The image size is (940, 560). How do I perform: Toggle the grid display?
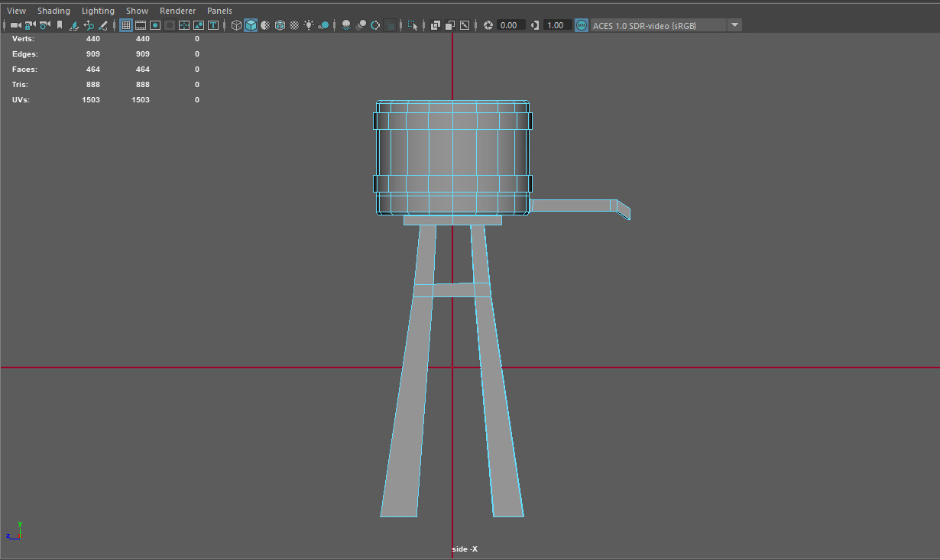coord(126,25)
